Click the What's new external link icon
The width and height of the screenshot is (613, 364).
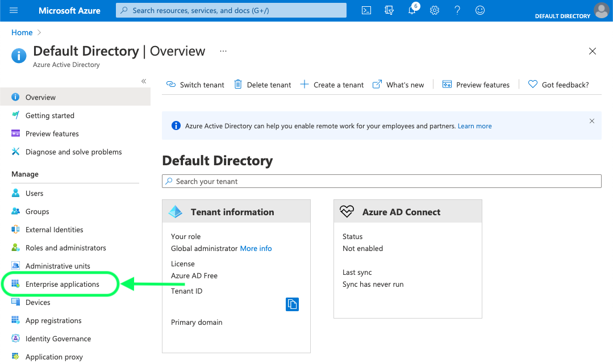377,85
